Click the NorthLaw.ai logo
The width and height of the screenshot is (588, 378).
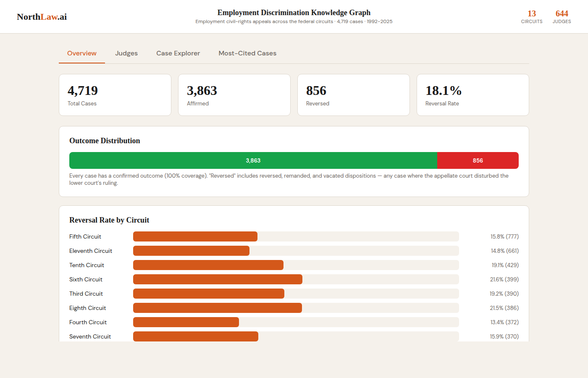tap(42, 17)
